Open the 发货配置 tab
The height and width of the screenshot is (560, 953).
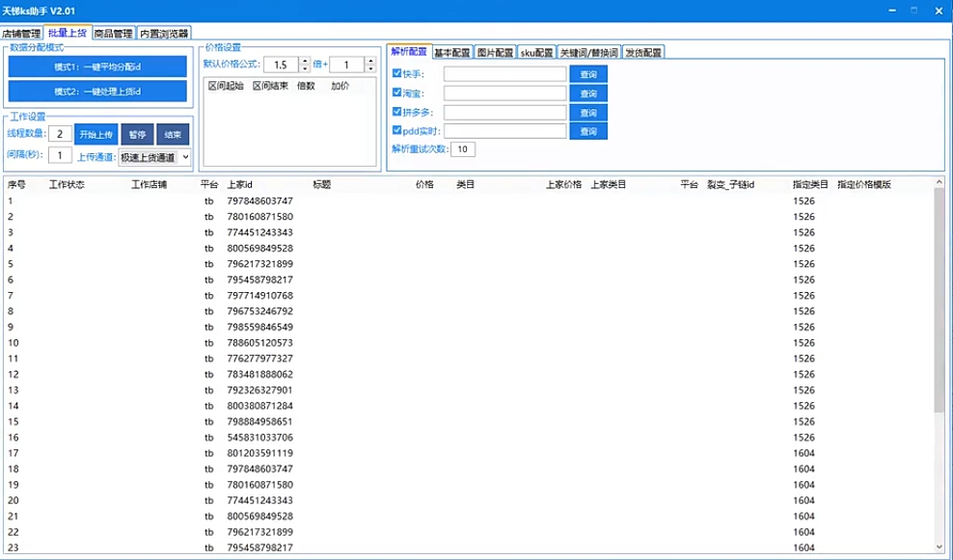[x=643, y=53]
